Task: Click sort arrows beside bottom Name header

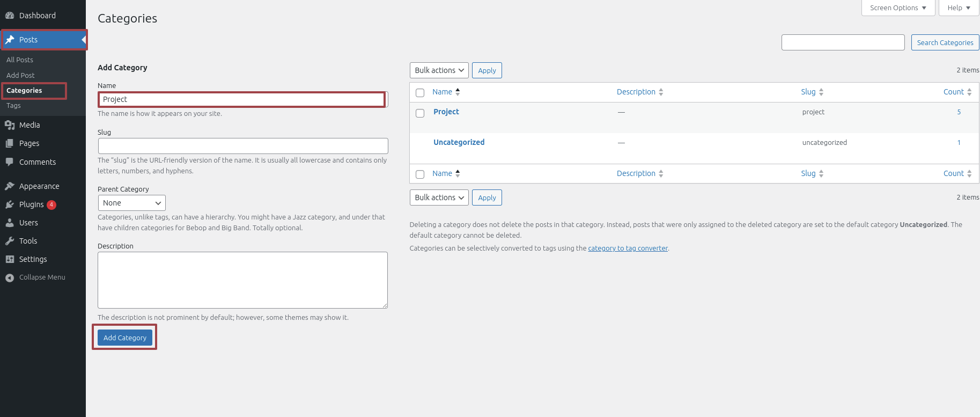Action: click(458, 173)
